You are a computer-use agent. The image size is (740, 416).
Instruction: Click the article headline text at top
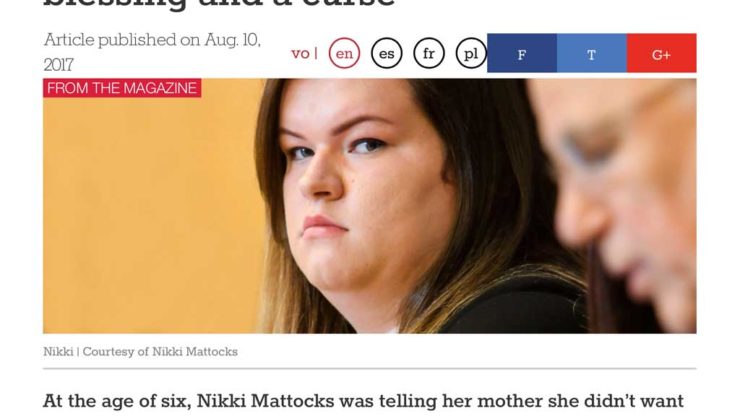219,4
